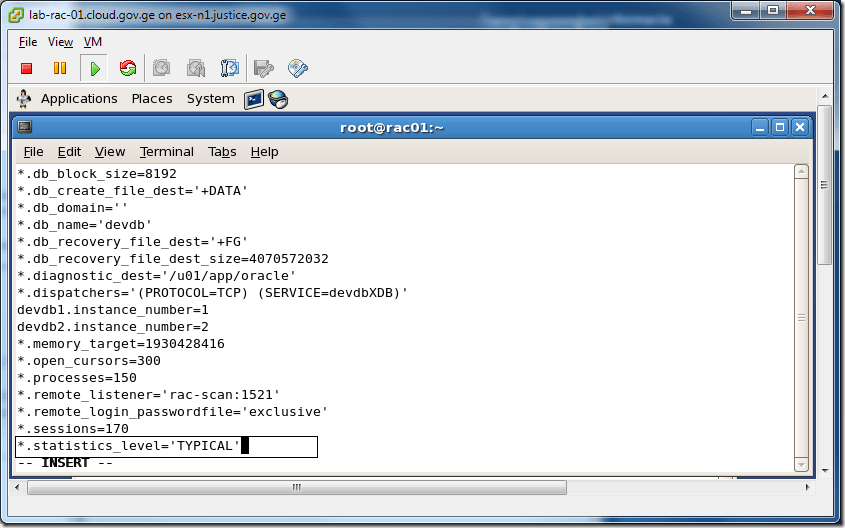Pause the VM with the suspend icon
The height and width of the screenshot is (528, 845).
(x=60, y=68)
